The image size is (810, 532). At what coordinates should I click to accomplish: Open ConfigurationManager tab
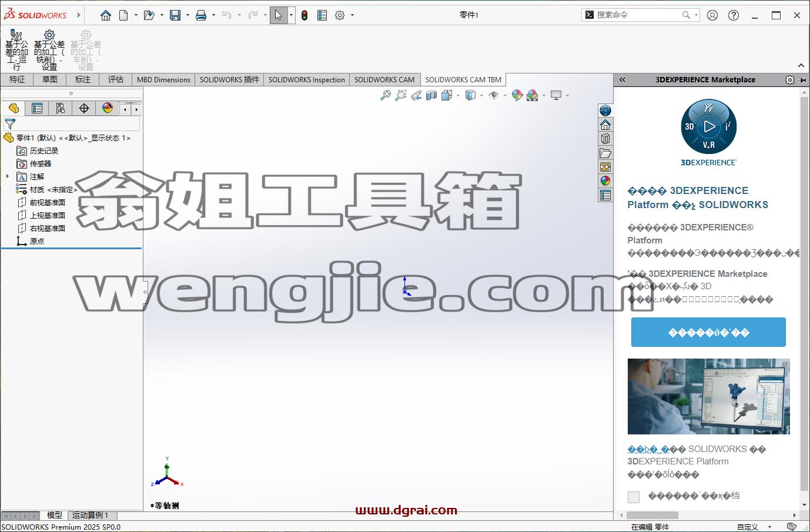coord(61,108)
